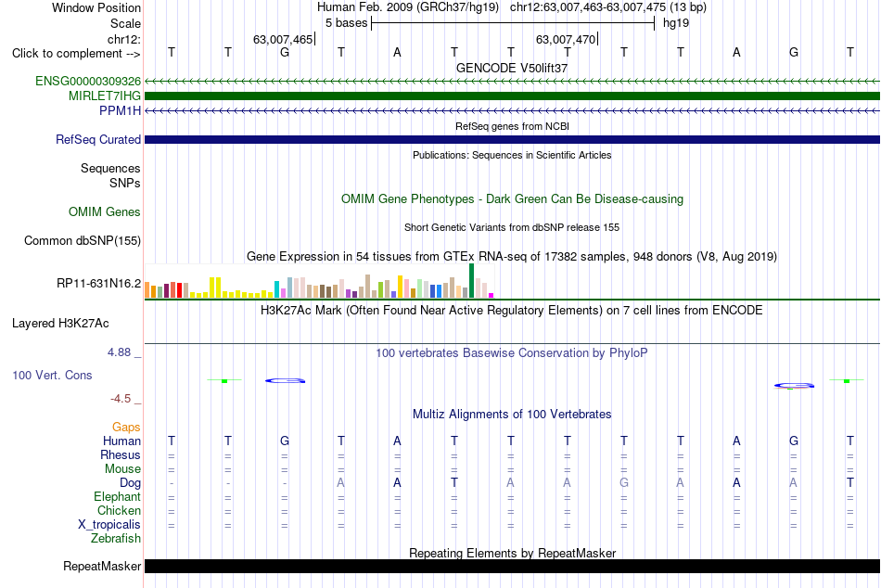This screenshot has height=588, width=881.
Task: Open the 'RefSeq genes from NCBI' track title
Action: 512,126
